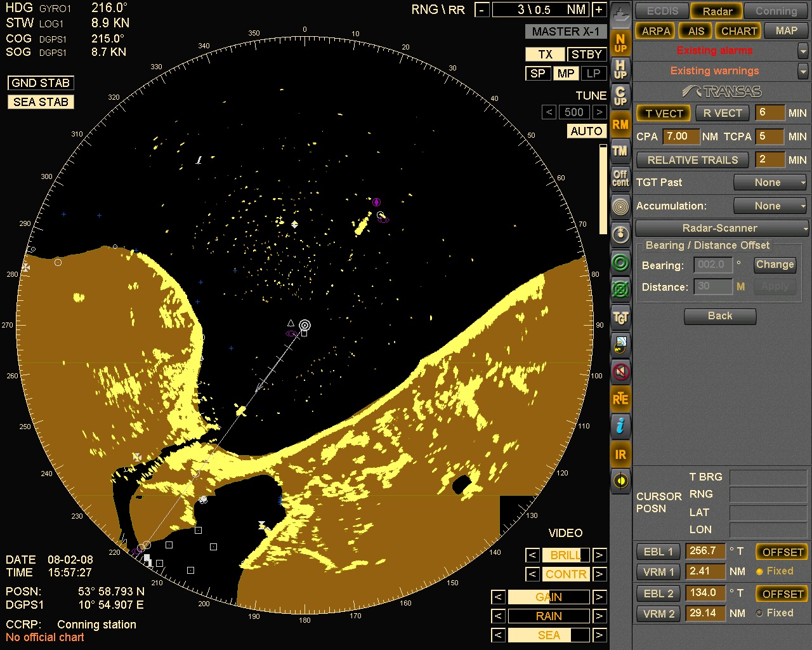The image size is (812, 650).
Task: Switch to Head Up mode
Action: 620,70
